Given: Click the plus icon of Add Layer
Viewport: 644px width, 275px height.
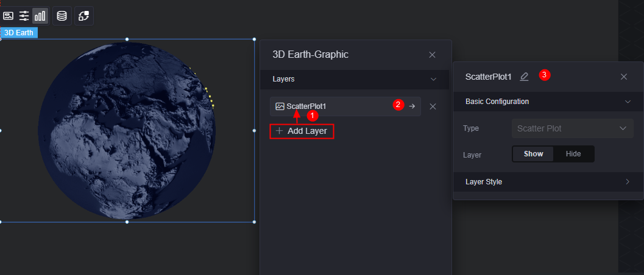Looking at the screenshot, I should pyautogui.click(x=279, y=131).
